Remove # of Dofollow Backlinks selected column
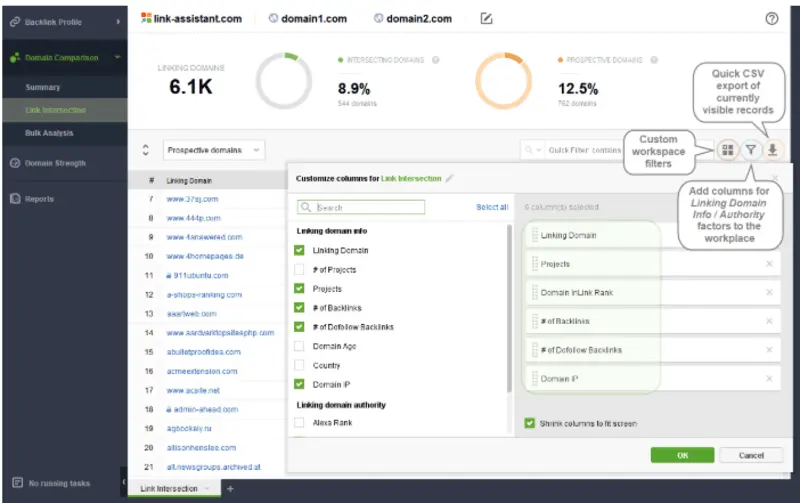800x503 pixels. (769, 349)
